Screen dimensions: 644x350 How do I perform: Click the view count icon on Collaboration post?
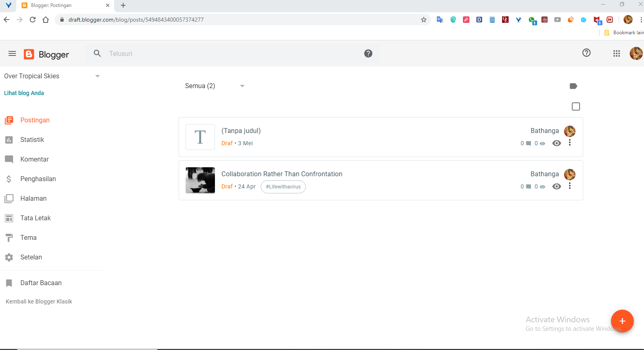click(542, 187)
